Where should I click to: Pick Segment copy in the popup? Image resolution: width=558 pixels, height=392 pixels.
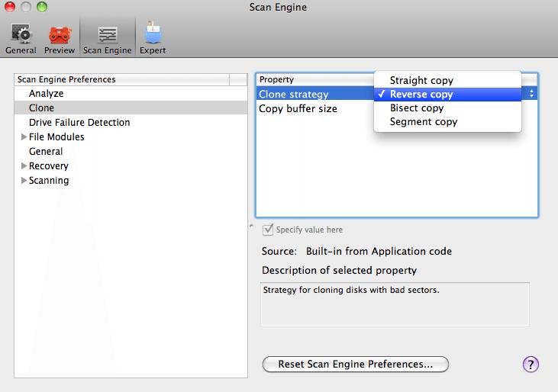point(447,122)
